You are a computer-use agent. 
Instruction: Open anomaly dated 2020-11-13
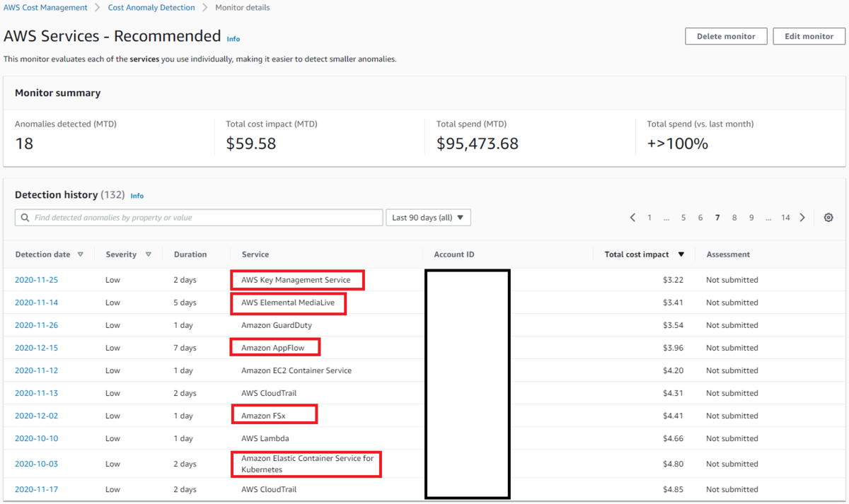[36, 393]
